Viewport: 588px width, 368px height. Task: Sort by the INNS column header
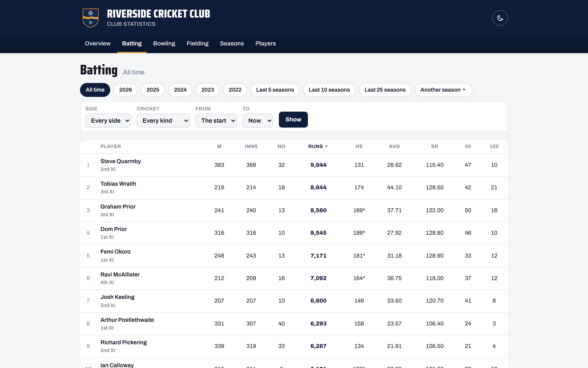point(251,147)
